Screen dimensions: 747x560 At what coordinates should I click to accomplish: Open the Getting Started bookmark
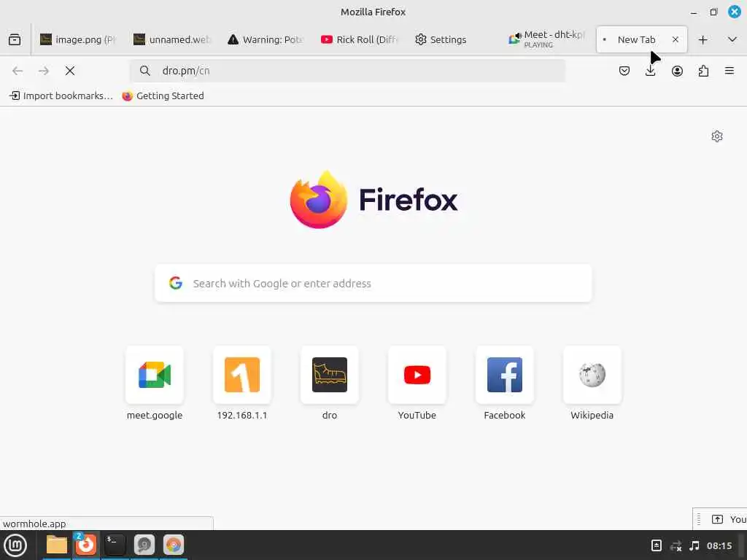pos(163,96)
